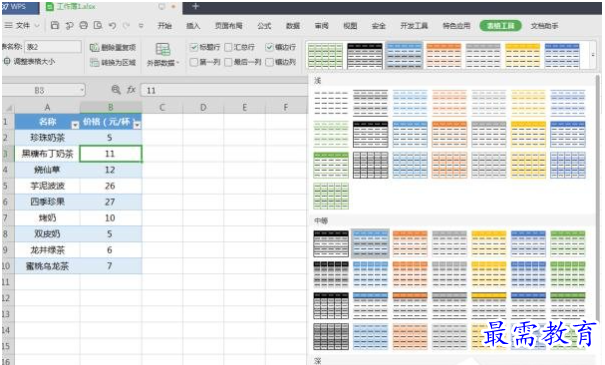The width and height of the screenshot is (605, 365).
Task: Open the 文件 File menu
Action: [22, 25]
